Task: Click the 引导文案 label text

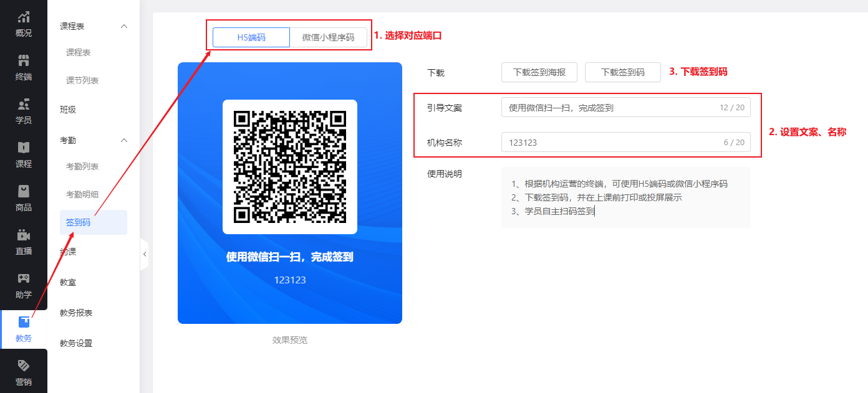Action: point(445,108)
